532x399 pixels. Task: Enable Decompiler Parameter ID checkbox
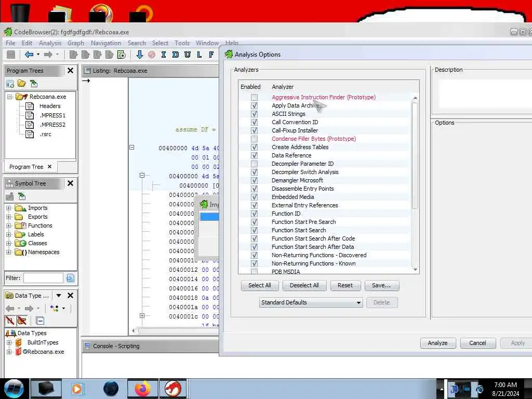(254, 164)
